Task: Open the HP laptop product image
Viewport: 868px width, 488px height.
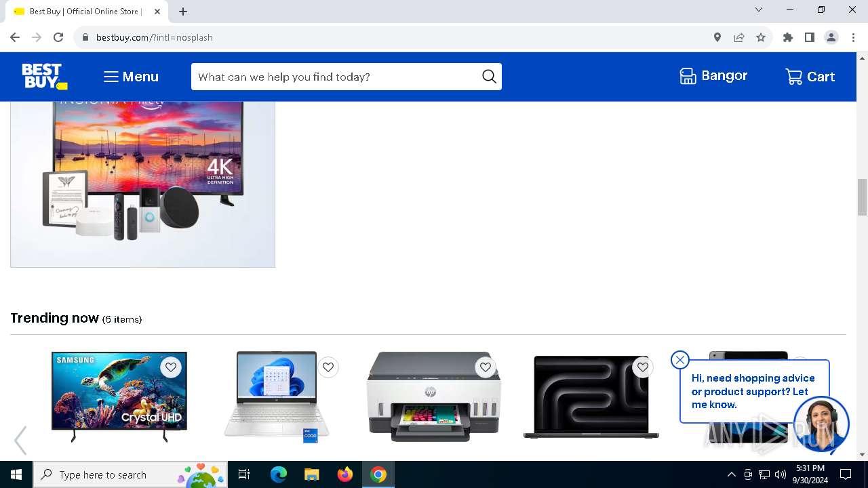Action: pos(277,396)
